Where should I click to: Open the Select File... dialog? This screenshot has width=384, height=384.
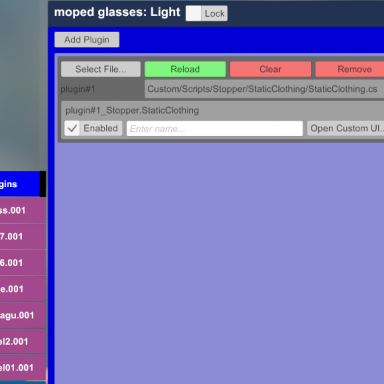click(x=101, y=69)
